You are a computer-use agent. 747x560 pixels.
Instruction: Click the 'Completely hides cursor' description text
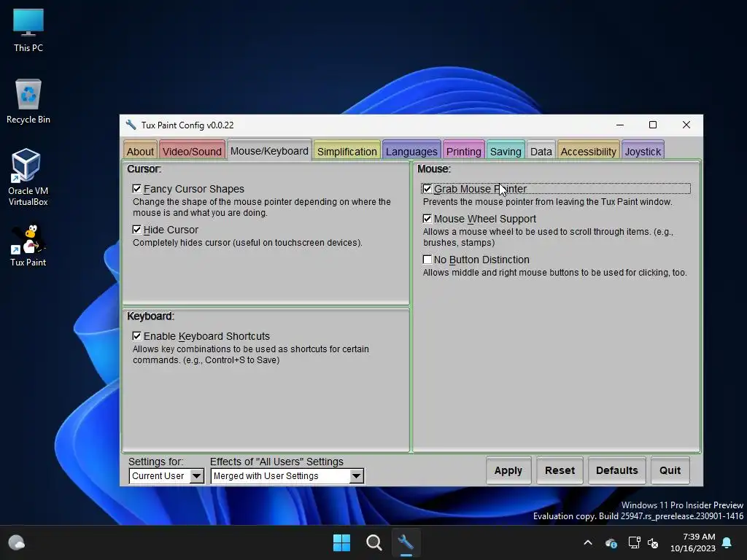click(247, 243)
